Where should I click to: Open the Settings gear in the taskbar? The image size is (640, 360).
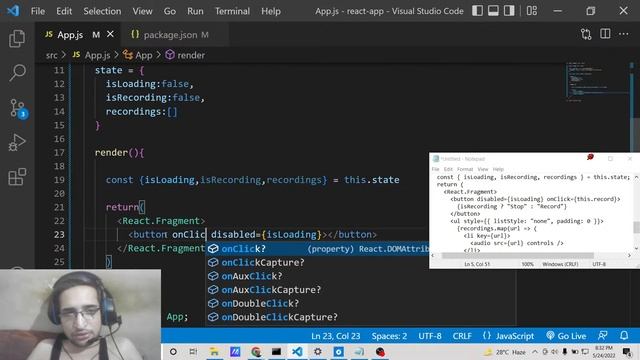318,351
